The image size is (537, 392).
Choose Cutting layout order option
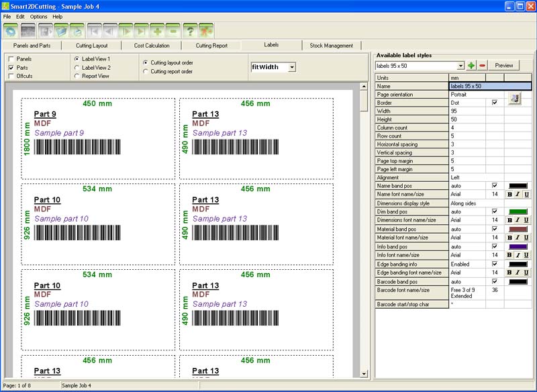click(x=146, y=62)
